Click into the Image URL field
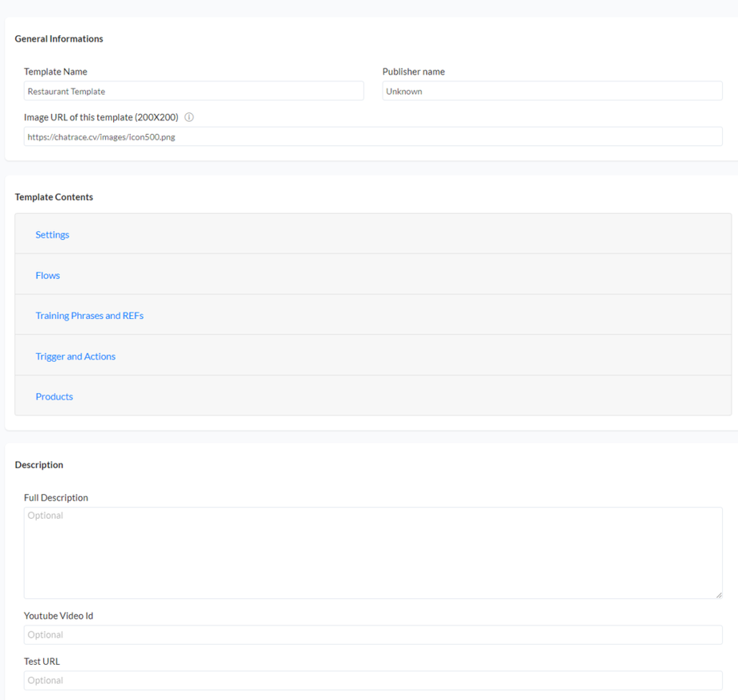The width and height of the screenshot is (738, 700). click(373, 136)
